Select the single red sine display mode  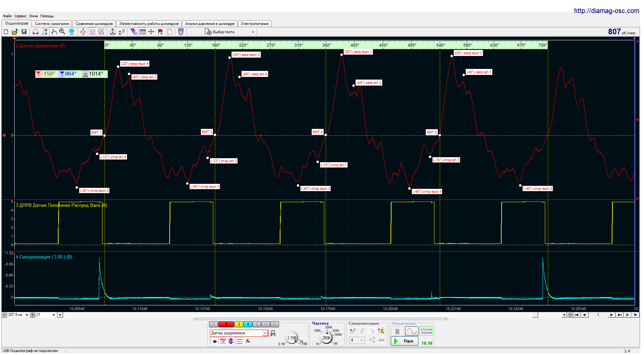pyautogui.click(x=411, y=331)
